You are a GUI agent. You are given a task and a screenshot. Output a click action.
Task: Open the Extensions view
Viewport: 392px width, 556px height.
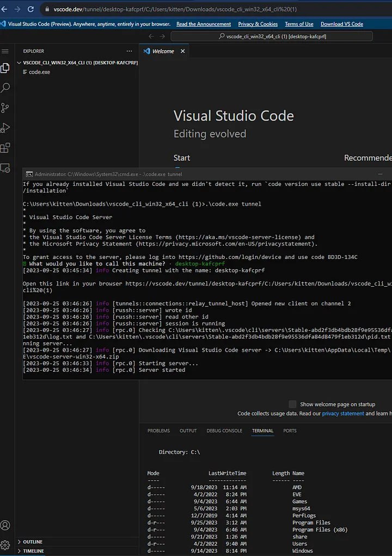point(5,148)
